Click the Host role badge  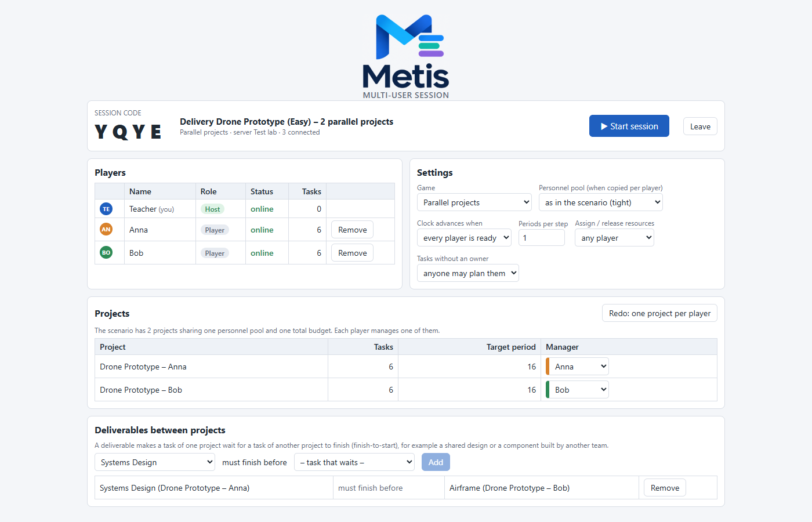tap(212, 209)
